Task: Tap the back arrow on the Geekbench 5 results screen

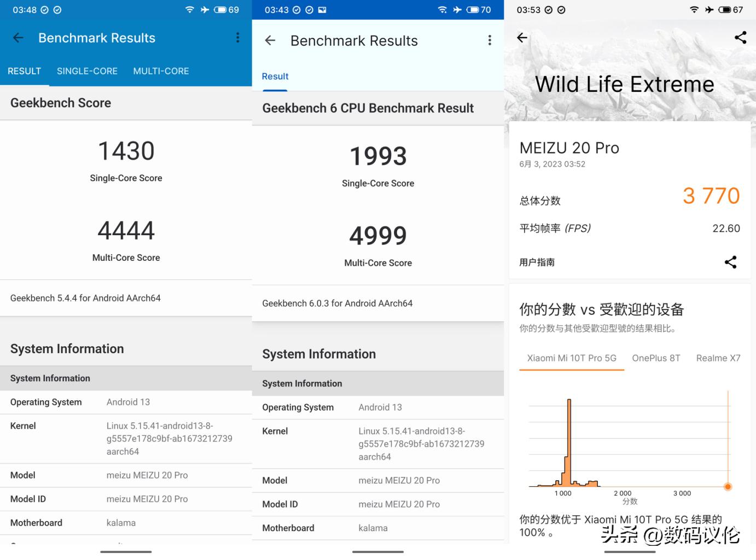Action: click(18, 38)
